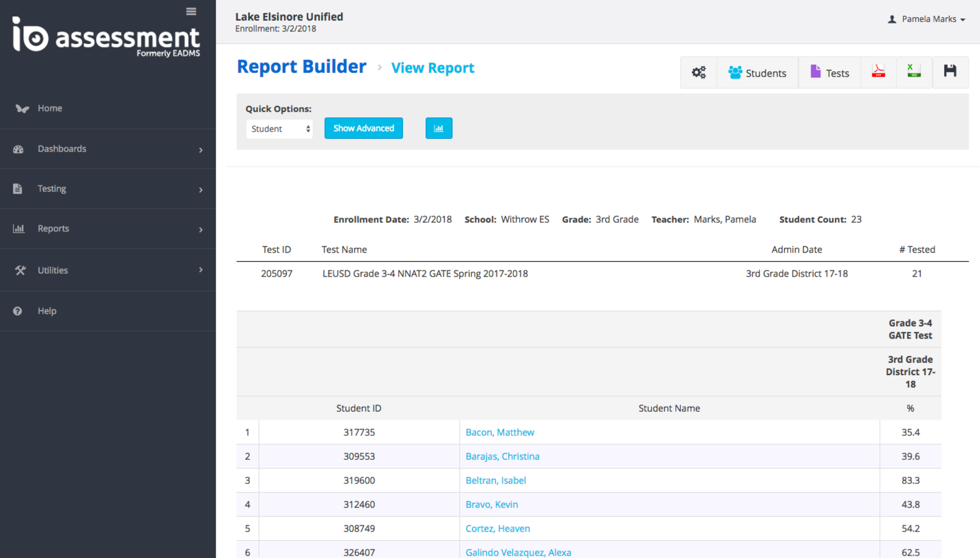This screenshot has height=558, width=980.
Task: Export report to Excel icon
Action: (x=914, y=72)
